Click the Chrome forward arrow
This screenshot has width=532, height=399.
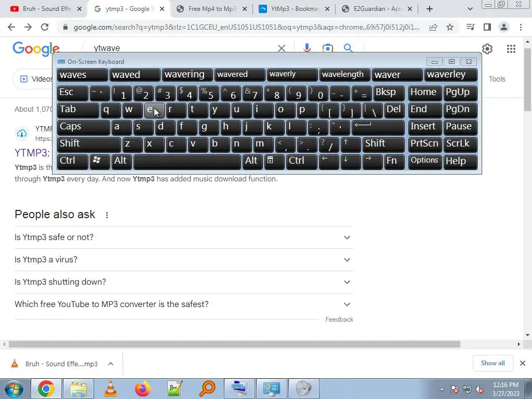coord(28,27)
